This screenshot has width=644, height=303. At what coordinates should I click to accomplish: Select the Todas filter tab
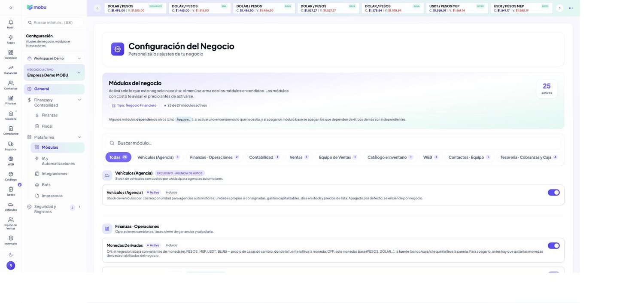click(x=118, y=157)
